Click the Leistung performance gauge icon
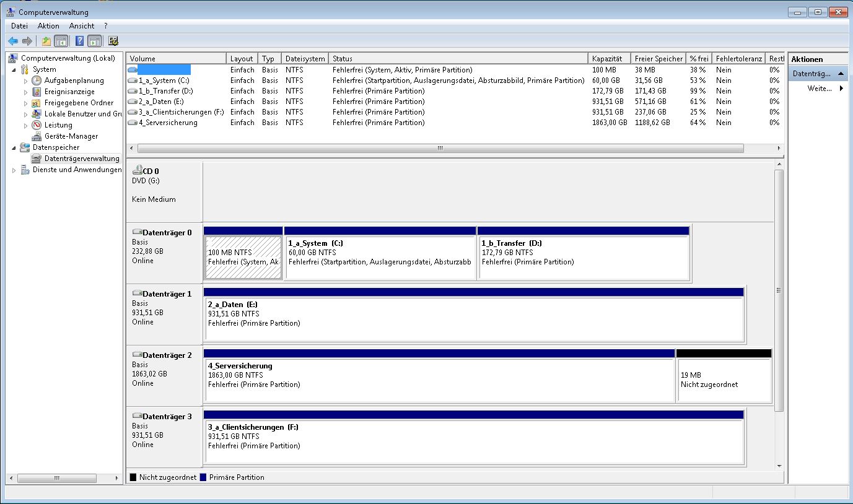 pos(37,125)
